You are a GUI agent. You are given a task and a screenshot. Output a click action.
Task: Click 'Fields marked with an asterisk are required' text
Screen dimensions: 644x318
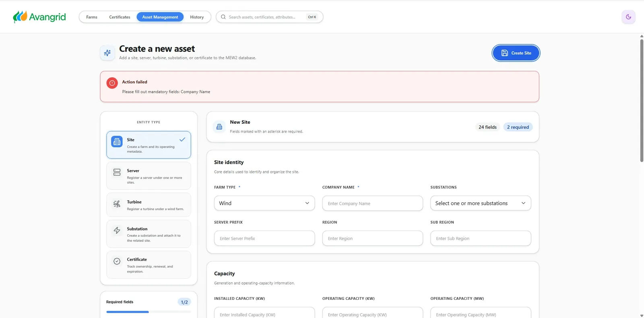266,131
